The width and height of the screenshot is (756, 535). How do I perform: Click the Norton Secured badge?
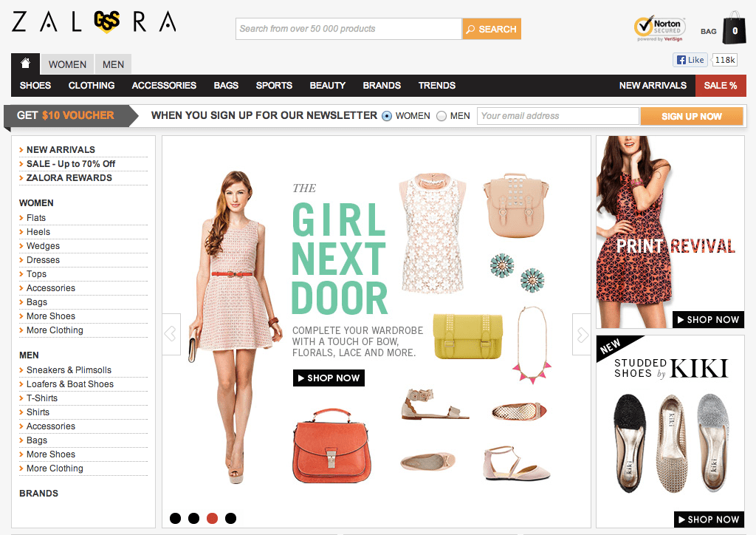tap(659, 29)
